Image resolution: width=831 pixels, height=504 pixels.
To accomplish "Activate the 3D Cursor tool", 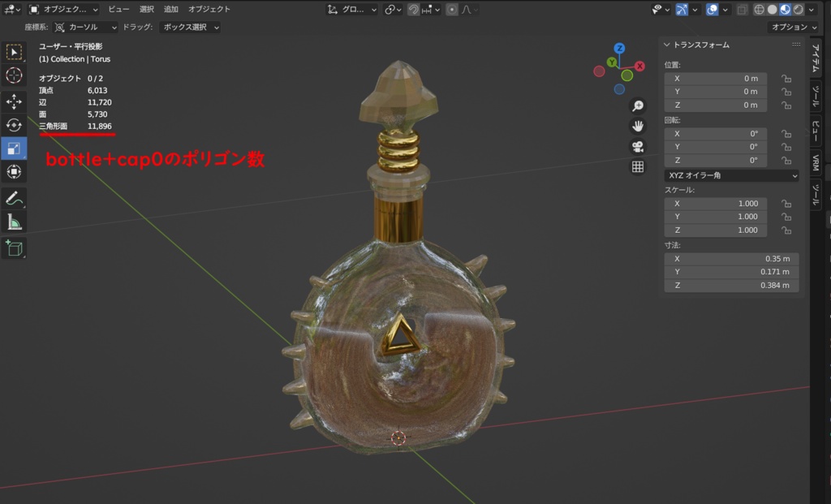I will coord(14,75).
